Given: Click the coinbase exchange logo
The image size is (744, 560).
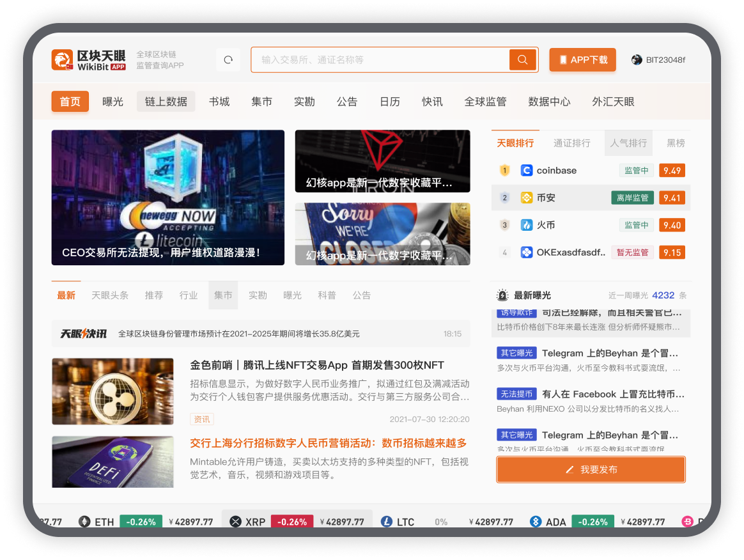Looking at the screenshot, I should point(527,171).
